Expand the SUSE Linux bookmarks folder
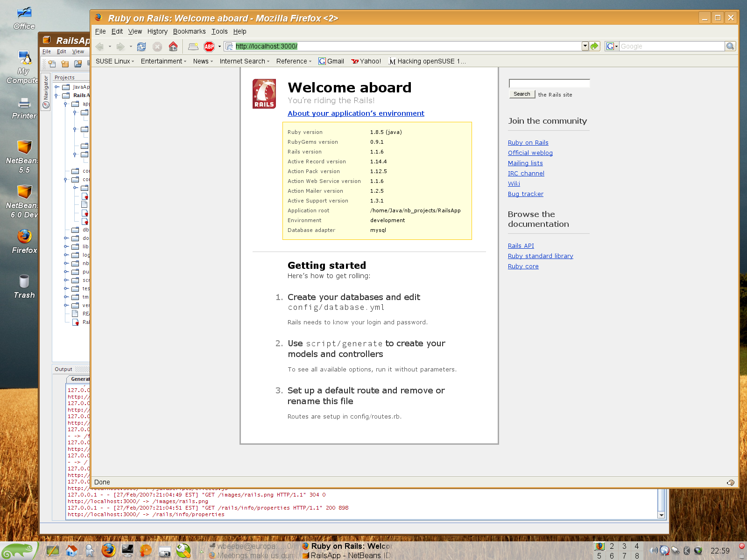The image size is (747, 560). click(x=115, y=61)
